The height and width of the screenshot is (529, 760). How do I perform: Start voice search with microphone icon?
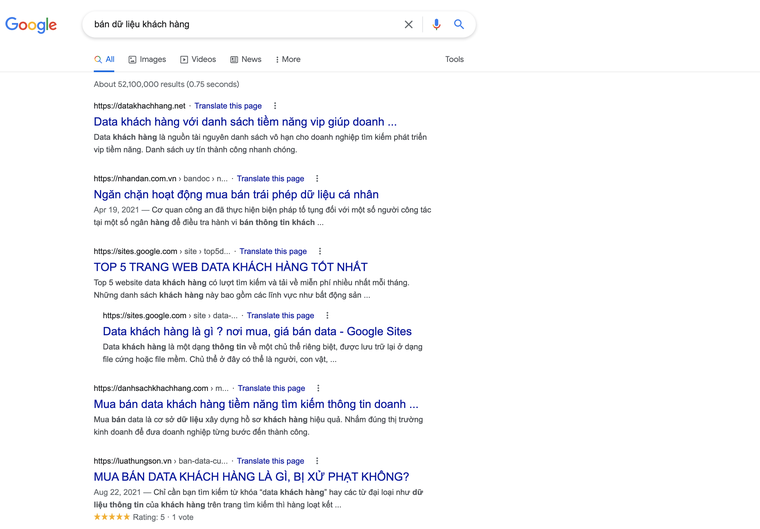436,24
